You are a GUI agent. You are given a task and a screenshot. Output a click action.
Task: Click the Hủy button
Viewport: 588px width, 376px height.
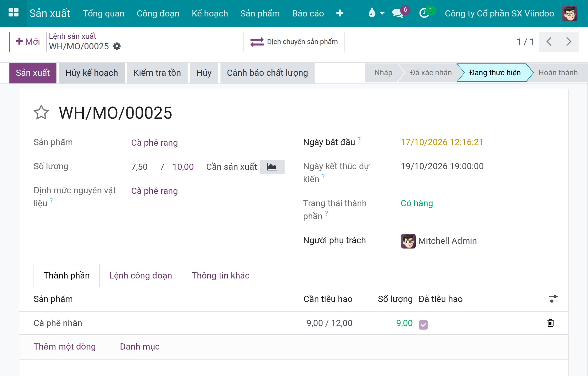[204, 73]
